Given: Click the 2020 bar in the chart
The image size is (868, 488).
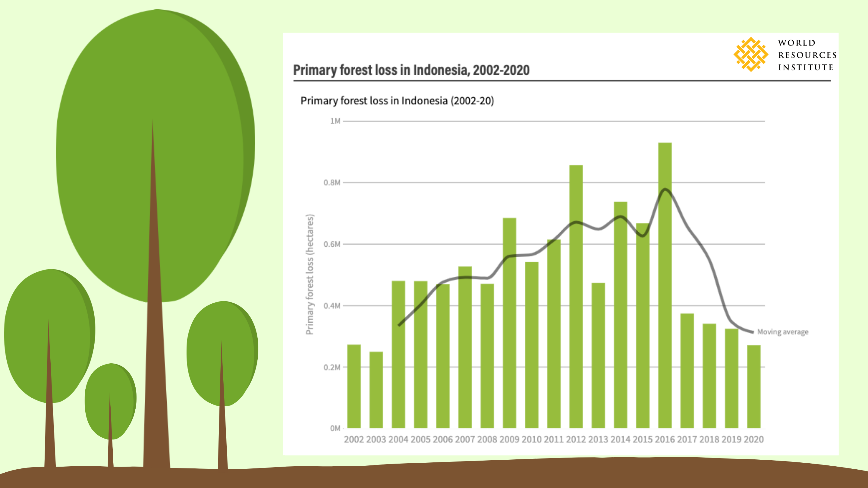Looking at the screenshot, I should point(753,386).
